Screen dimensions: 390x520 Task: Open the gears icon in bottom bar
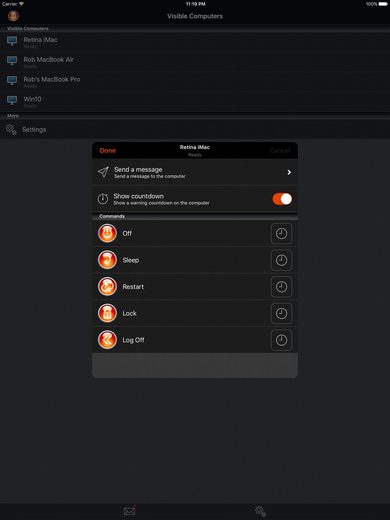point(260,511)
